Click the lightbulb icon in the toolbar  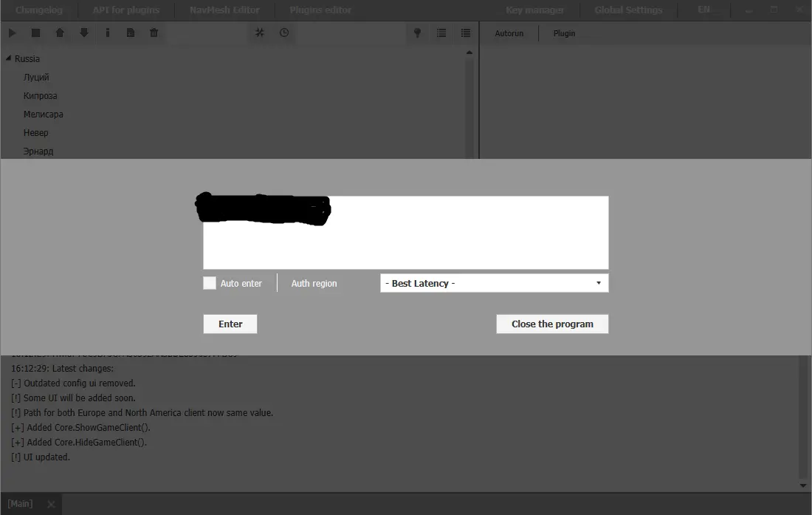(x=417, y=33)
